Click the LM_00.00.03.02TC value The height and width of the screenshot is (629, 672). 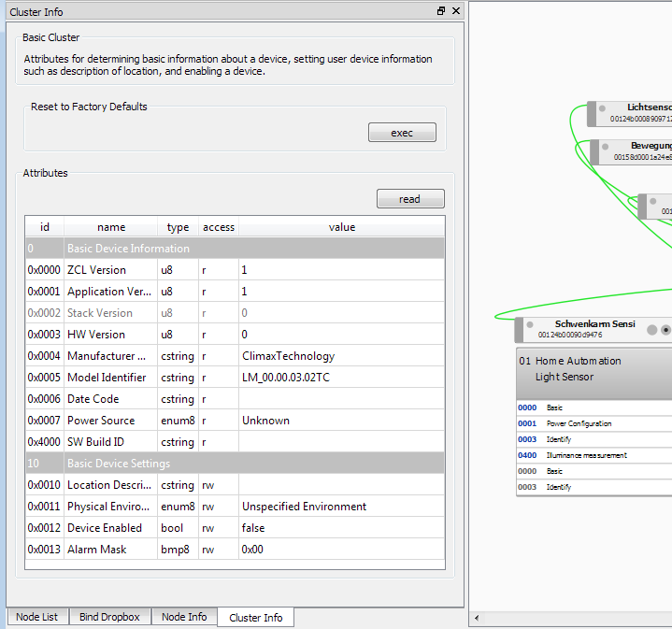click(341, 378)
